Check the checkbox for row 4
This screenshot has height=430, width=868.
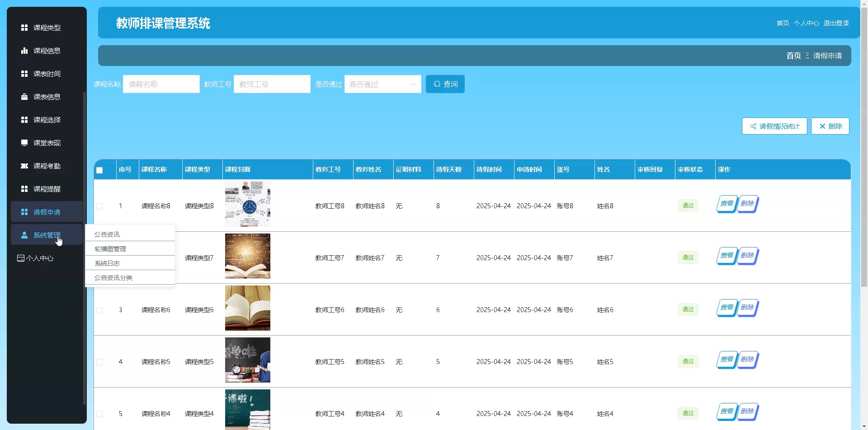pos(99,362)
